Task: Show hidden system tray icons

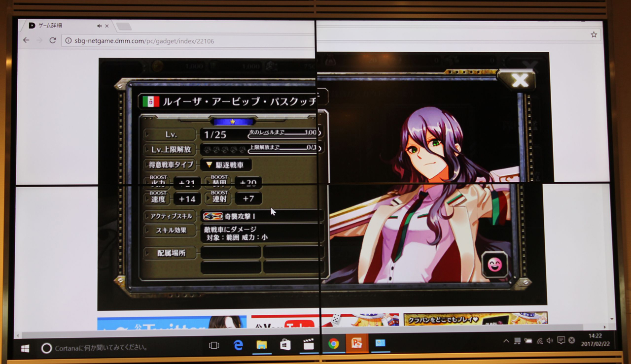Action: (506, 341)
